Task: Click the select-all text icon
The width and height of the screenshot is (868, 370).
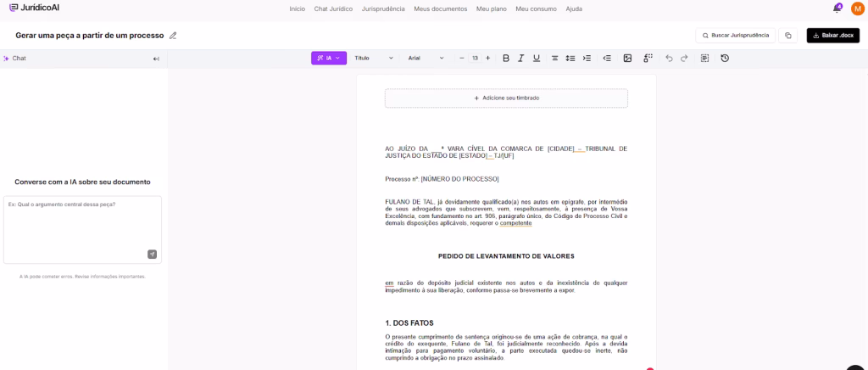Action: click(704, 58)
